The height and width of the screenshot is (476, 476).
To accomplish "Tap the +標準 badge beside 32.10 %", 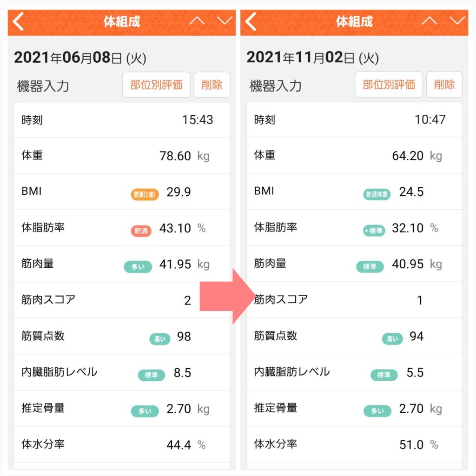I will coord(374,231).
